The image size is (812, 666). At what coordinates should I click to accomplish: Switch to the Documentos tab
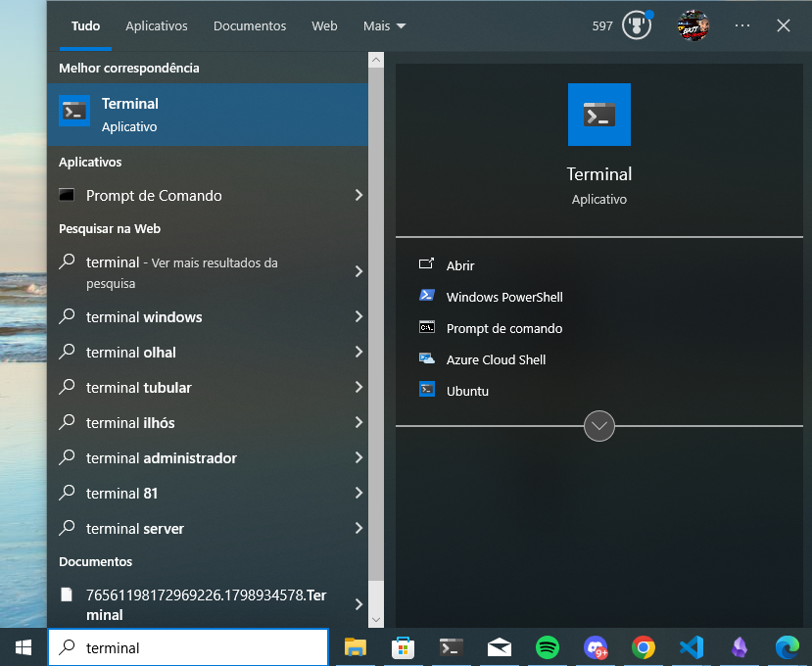[250, 26]
